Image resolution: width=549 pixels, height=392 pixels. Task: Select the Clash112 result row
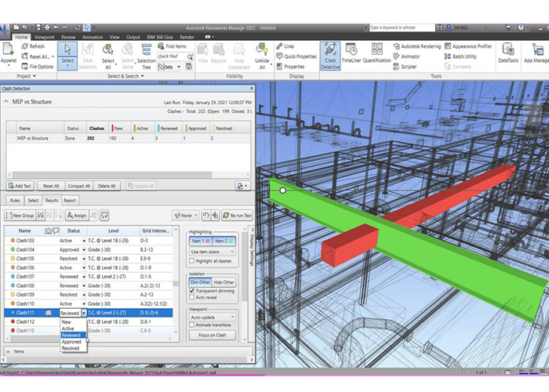tap(89, 321)
